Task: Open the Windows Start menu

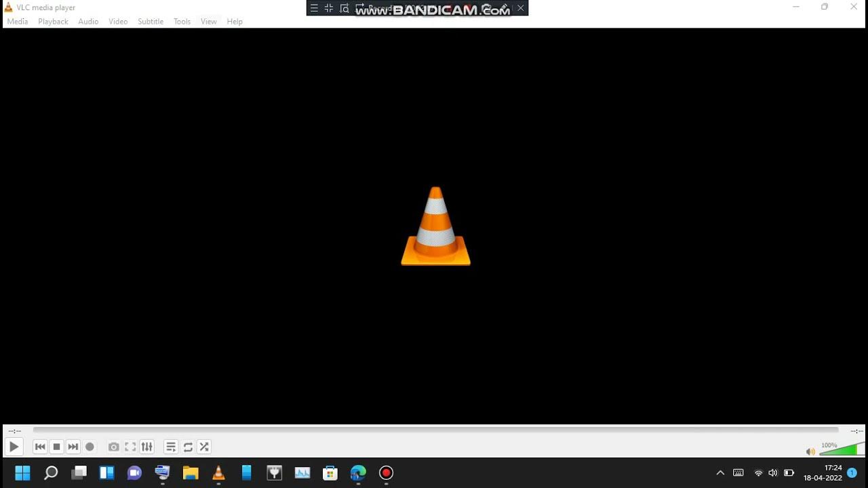Action: pos(22,473)
